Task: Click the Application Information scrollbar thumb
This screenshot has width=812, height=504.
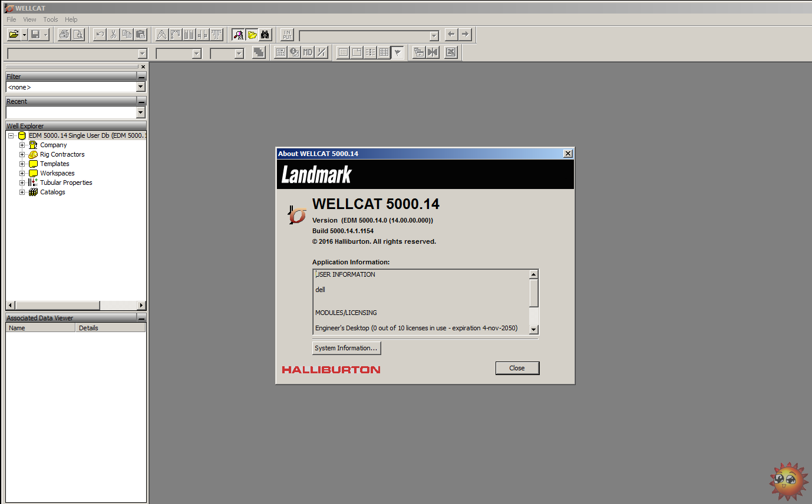Action: 533,293
